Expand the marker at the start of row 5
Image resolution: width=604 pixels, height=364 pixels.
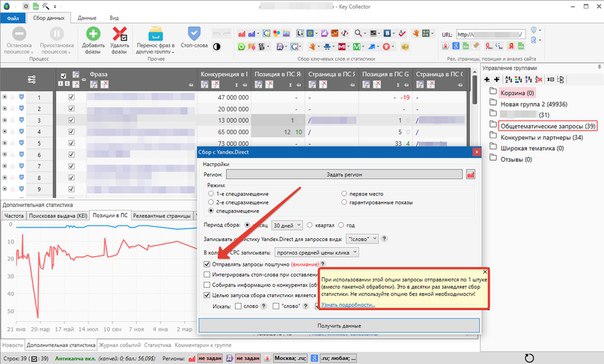5,143
